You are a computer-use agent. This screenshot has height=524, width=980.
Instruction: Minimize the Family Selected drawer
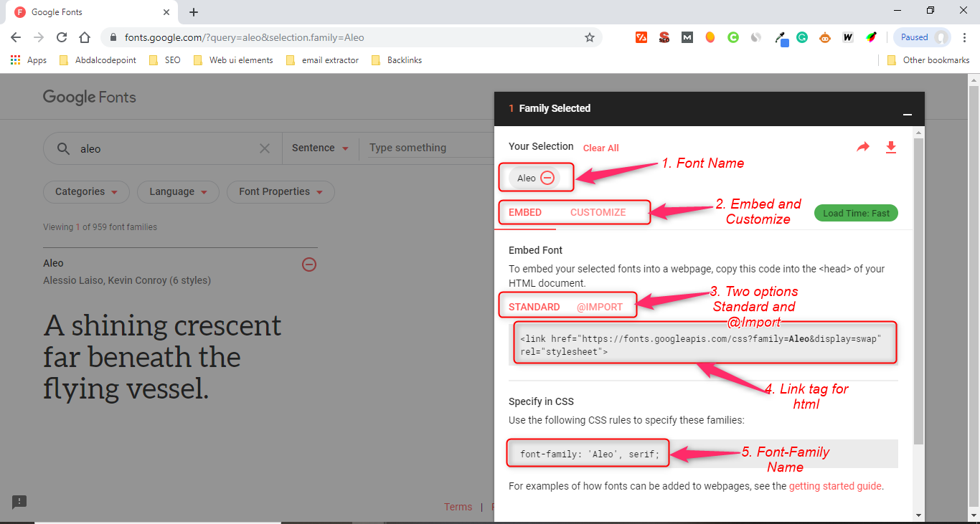[x=908, y=115]
